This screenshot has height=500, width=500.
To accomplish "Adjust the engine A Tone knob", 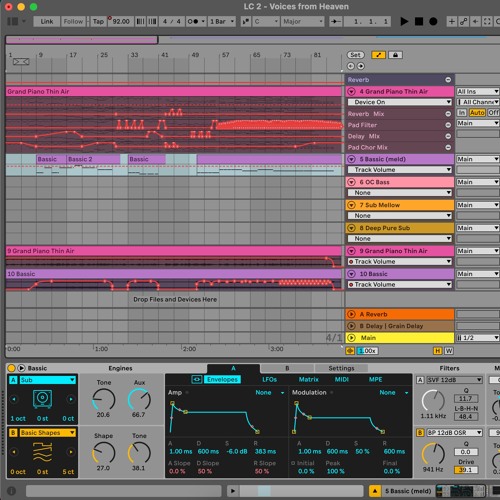I will point(104,399).
